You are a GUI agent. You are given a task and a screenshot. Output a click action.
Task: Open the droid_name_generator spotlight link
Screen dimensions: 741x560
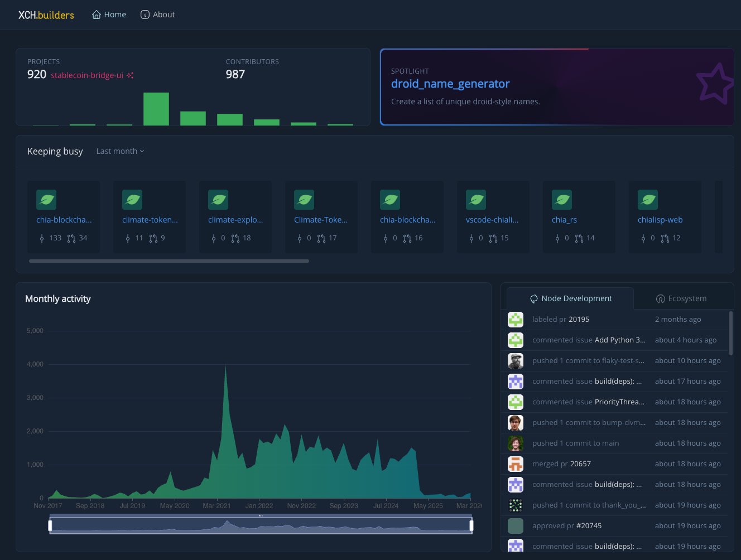(x=450, y=84)
